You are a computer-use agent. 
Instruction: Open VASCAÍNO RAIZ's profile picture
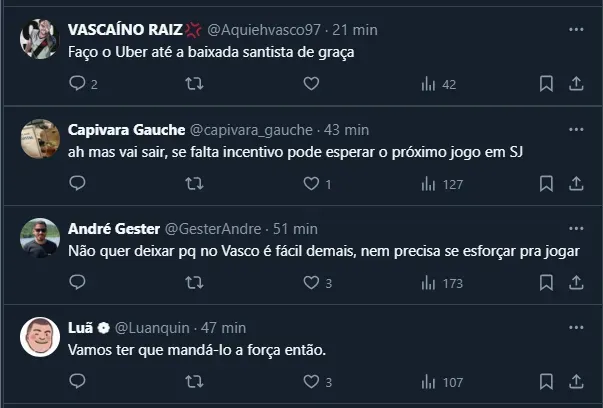[x=40, y=39]
